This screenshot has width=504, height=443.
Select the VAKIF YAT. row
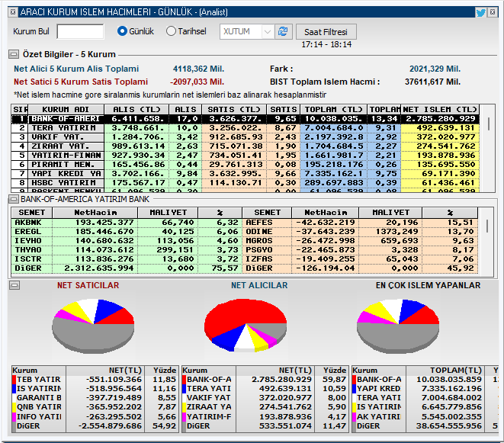click(246, 137)
